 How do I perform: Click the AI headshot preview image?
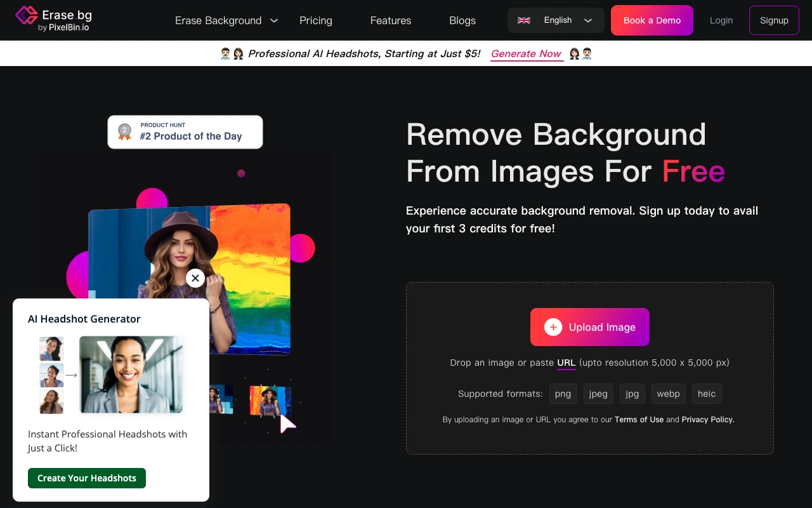(x=131, y=375)
